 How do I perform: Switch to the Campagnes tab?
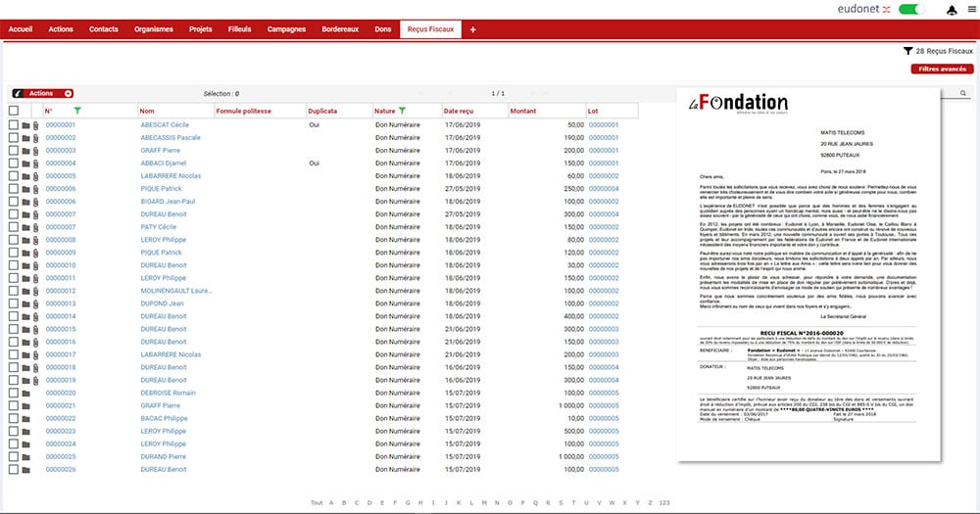tap(286, 29)
